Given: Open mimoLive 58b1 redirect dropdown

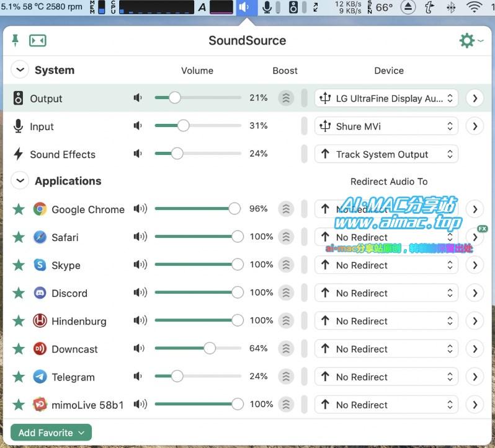Looking at the screenshot, I should click(x=386, y=405).
